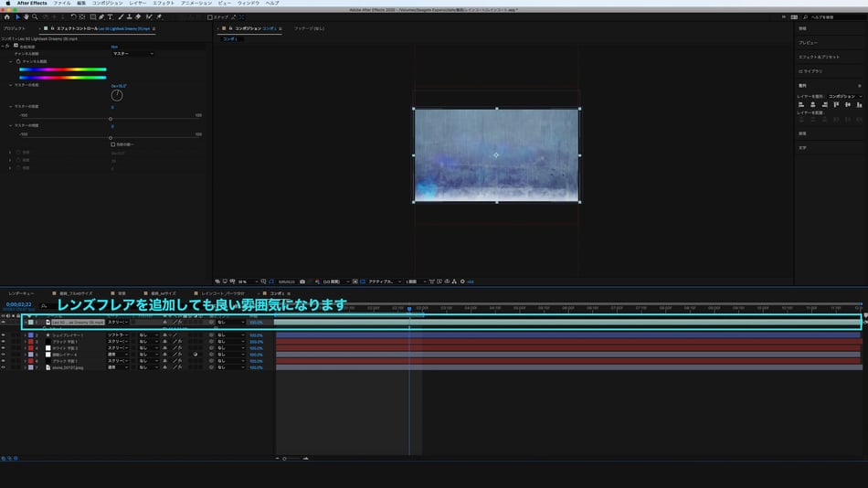Click the current timecode field in the timeline
Image resolution: width=868 pixels, height=488 pixels.
18,304
